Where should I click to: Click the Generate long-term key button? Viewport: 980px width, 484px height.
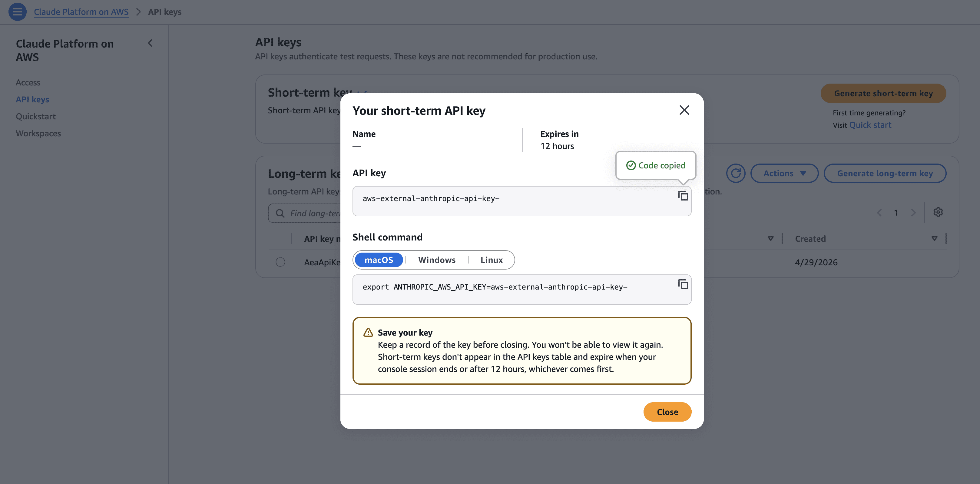(x=885, y=174)
